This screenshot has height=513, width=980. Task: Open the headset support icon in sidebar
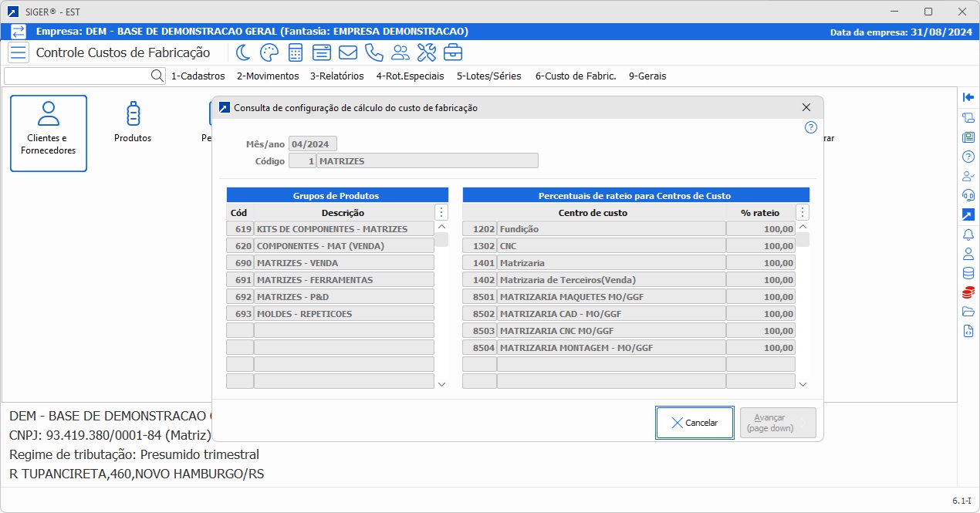click(x=969, y=195)
